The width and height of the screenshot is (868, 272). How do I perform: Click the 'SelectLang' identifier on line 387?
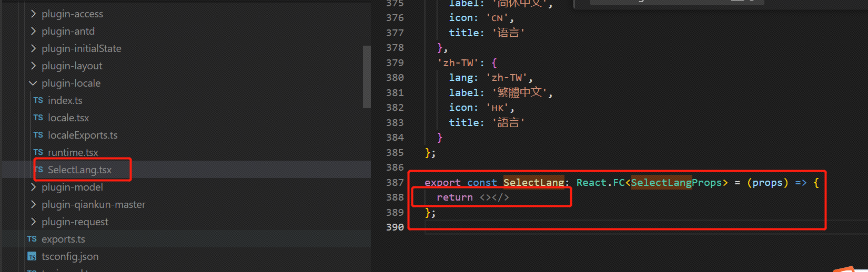[x=533, y=182]
